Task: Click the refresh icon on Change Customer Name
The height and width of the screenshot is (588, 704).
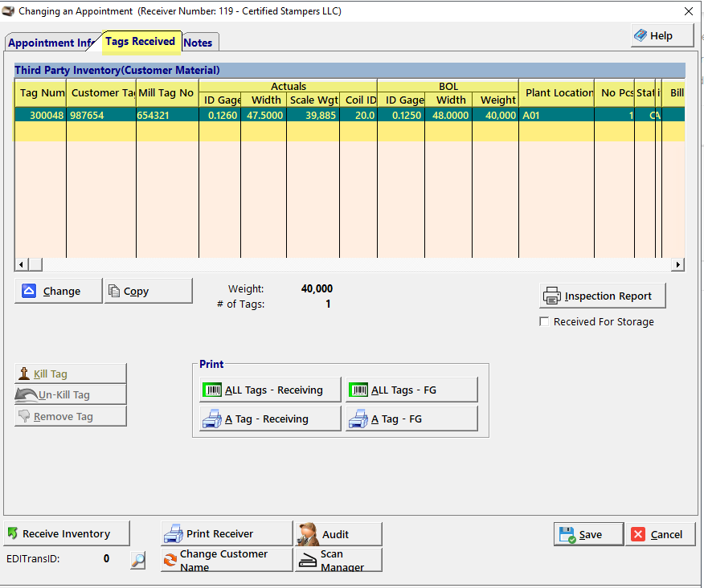Action: click(x=170, y=560)
